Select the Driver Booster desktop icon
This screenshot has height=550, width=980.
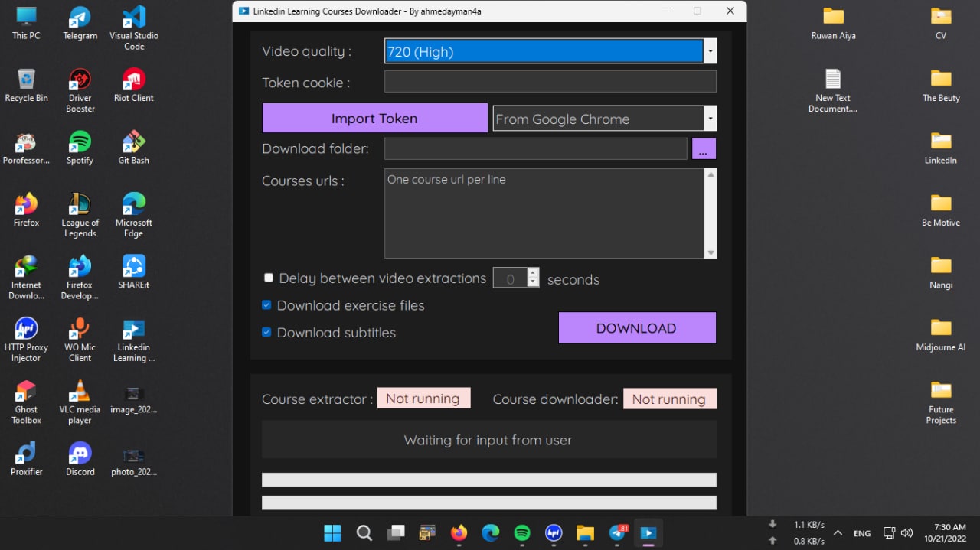(80, 90)
